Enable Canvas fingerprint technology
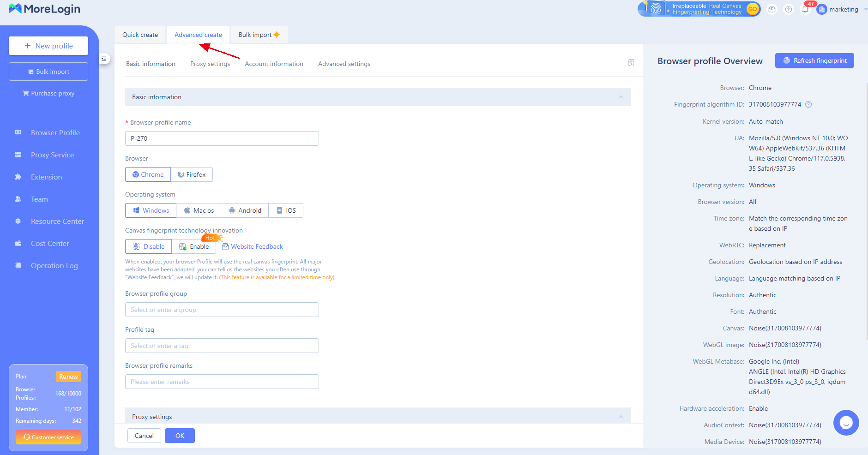 [x=194, y=246]
